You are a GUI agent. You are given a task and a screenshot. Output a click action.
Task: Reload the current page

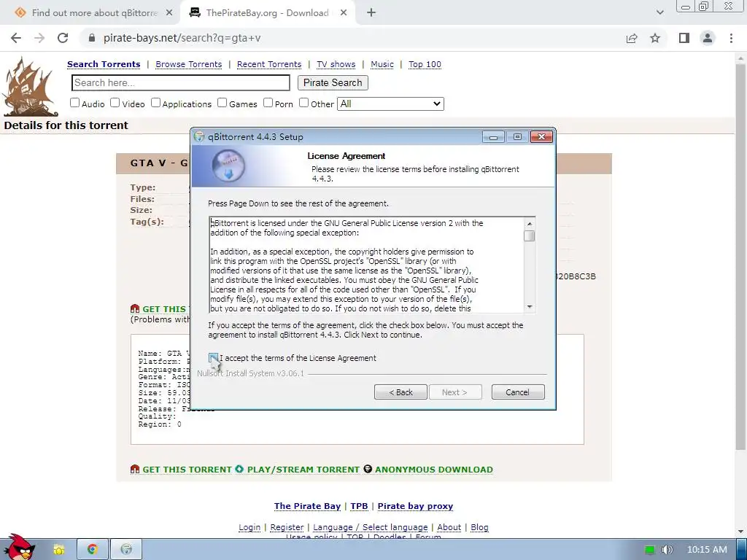coord(63,38)
